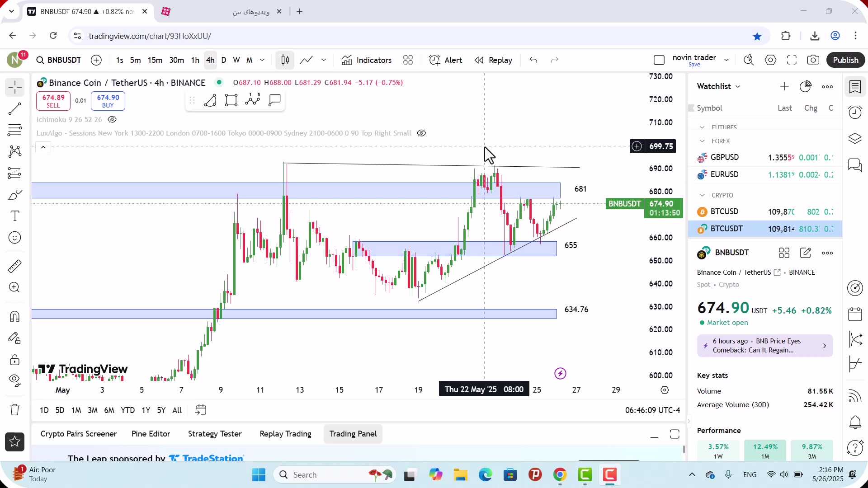
Task: Select BTCUSD in the watchlist
Action: (x=765, y=212)
